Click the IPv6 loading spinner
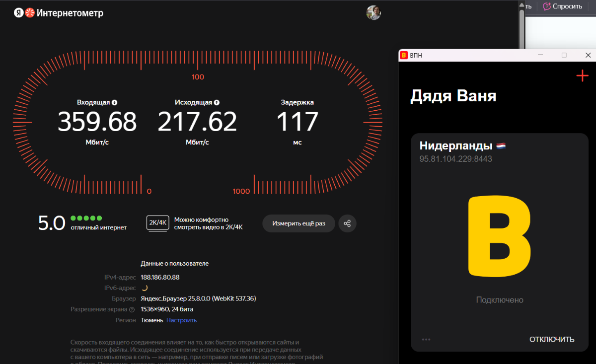This screenshot has width=596, height=364. coord(145,288)
